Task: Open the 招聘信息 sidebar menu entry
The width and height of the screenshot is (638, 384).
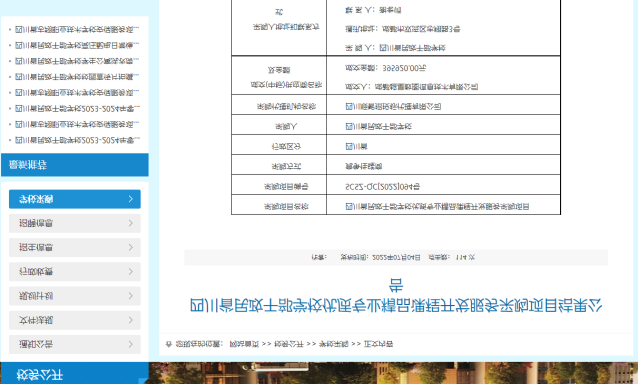Action: (75, 223)
